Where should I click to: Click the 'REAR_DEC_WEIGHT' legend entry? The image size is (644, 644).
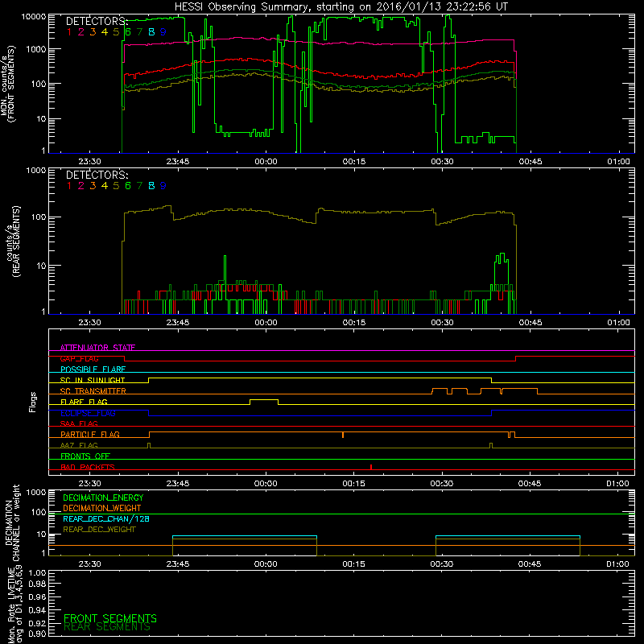(x=99, y=530)
